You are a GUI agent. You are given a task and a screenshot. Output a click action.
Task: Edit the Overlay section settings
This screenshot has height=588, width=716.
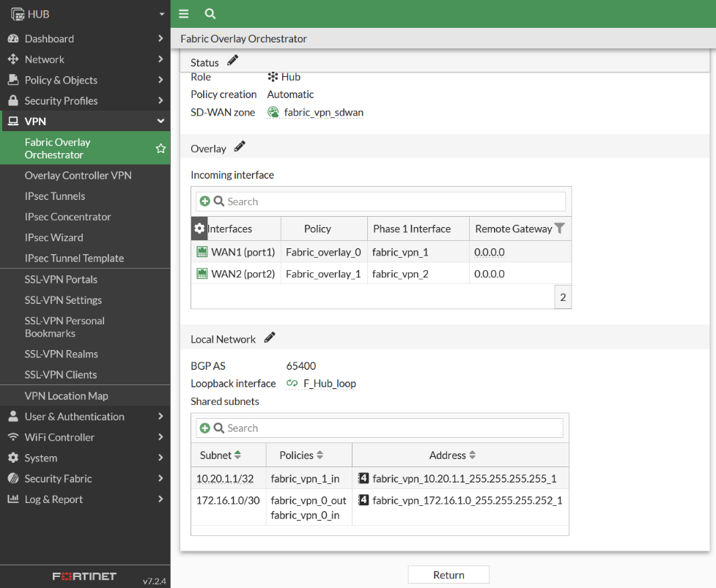tap(239, 147)
